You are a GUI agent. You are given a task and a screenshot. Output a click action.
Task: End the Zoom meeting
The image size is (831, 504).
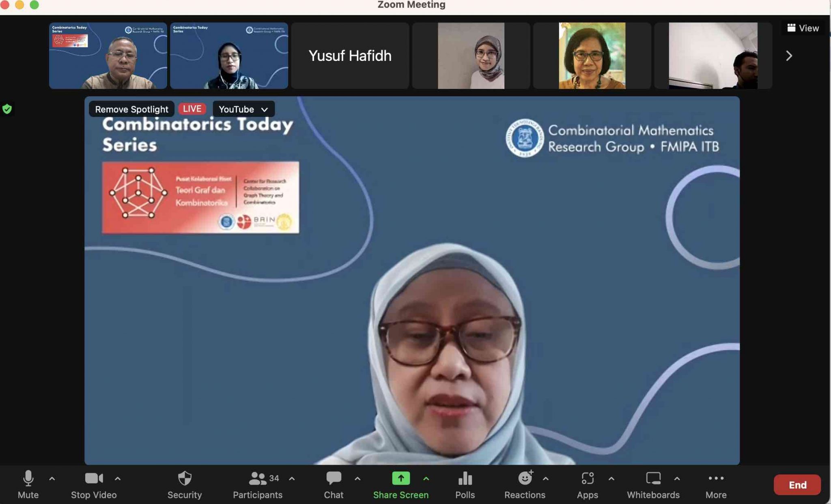tap(798, 485)
